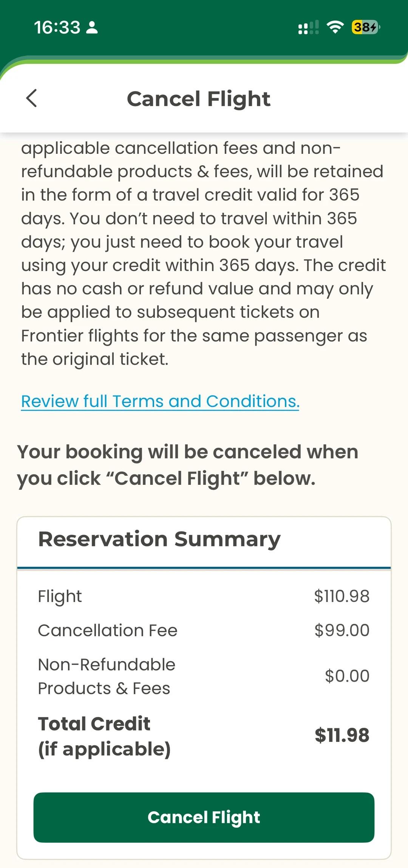
Task: Tap the back arrow in the header
Action: click(x=32, y=99)
